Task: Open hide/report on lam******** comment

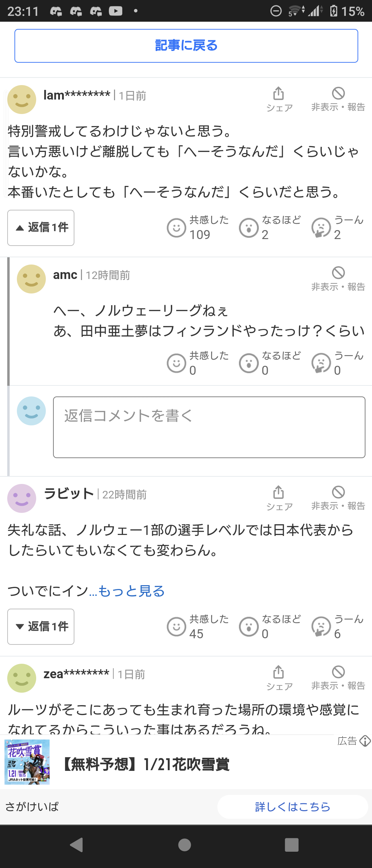Action: (x=338, y=99)
